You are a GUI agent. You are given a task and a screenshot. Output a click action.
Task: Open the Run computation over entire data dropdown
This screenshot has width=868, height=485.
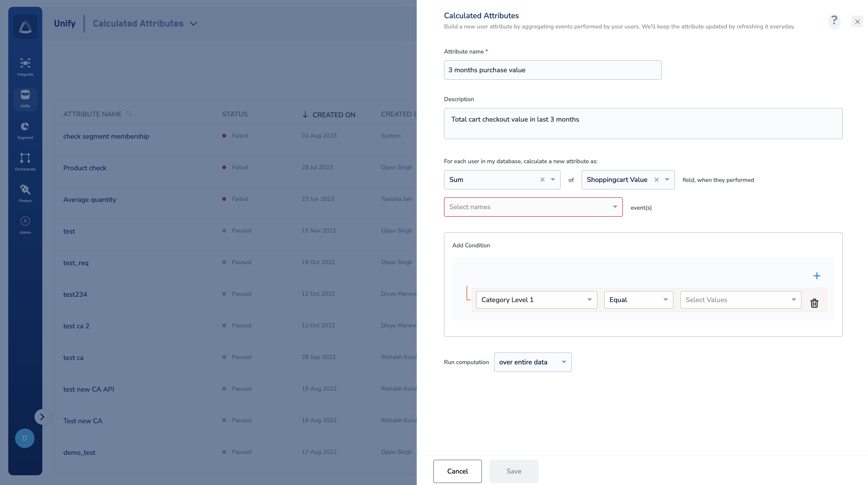532,362
